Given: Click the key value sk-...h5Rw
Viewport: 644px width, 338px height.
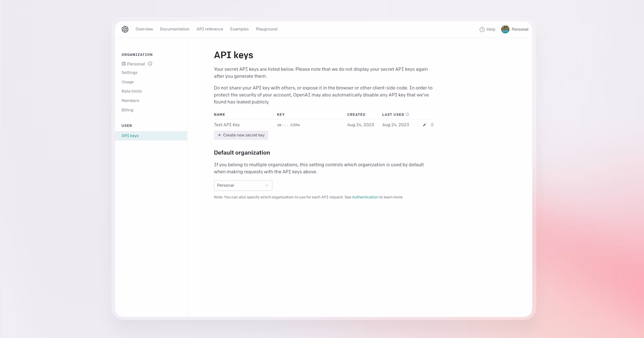Looking at the screenshot, I should pos(288,125).
